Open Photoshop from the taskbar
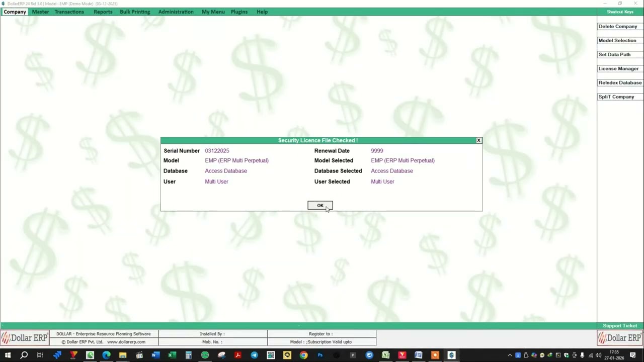Screen dimensions: 644x362 click(320, 355)
